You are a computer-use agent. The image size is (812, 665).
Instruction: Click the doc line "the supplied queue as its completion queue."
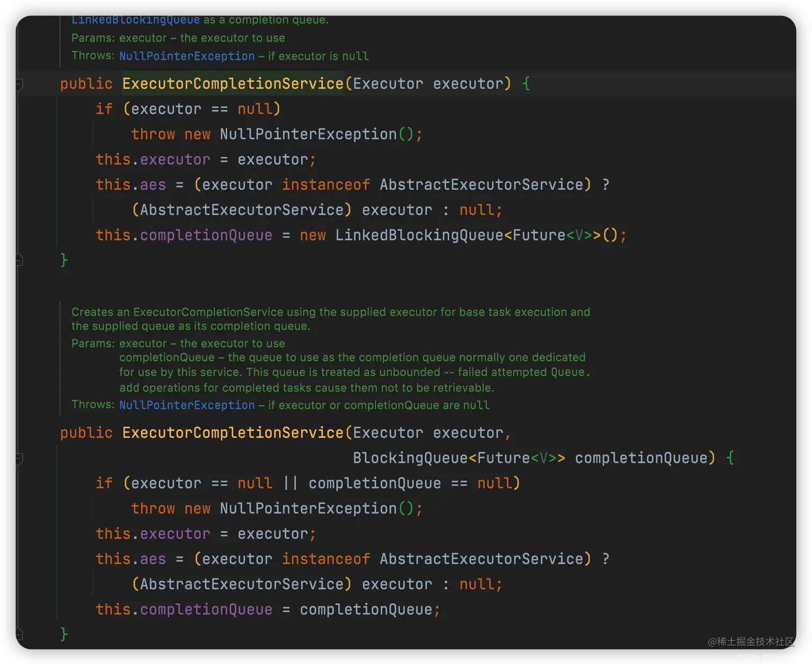tap(191, 326)
